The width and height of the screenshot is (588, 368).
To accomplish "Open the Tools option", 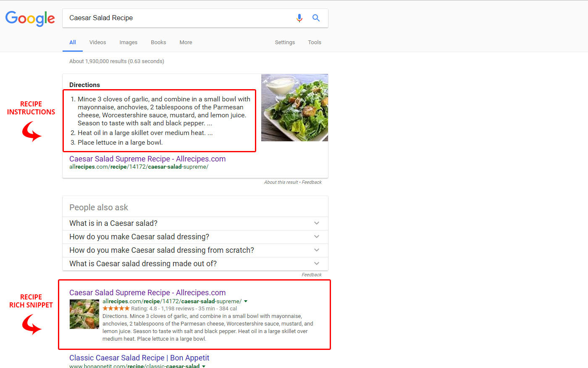I will pos(315,42).
